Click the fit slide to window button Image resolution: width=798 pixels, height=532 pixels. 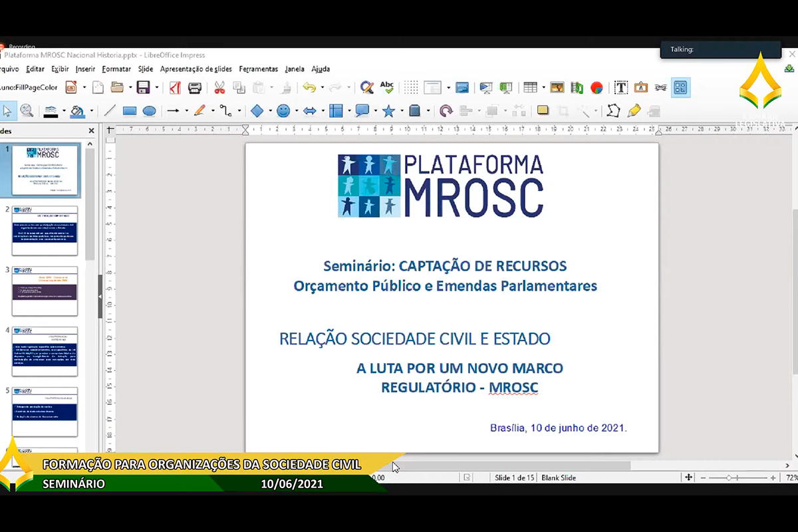point(689,477)
